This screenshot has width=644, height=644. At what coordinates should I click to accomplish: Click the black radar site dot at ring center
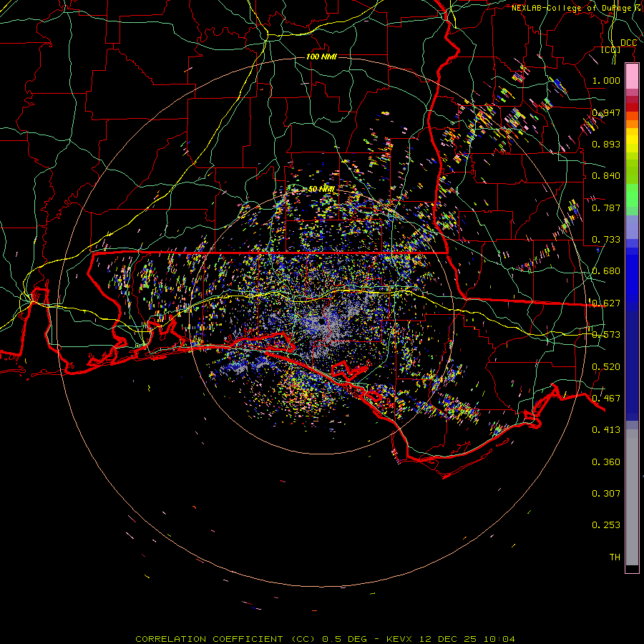(x=321, y=322)
